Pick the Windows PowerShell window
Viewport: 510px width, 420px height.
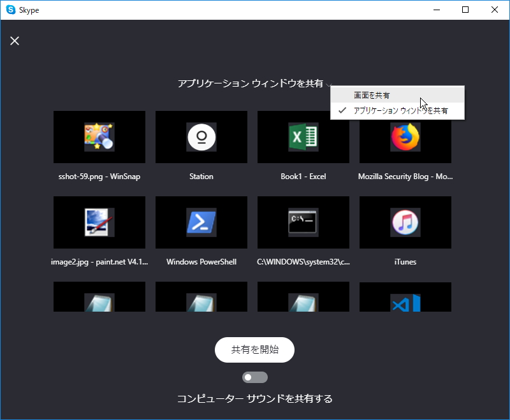point(201,222)
